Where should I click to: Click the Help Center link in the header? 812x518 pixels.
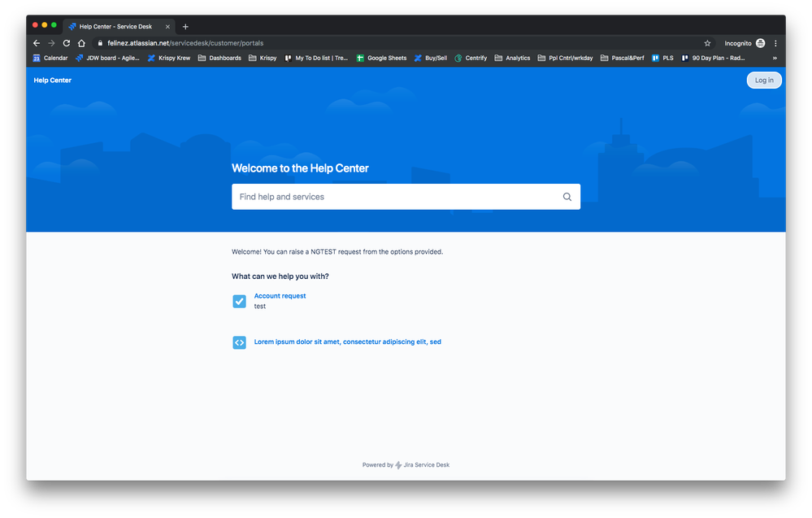point(52,80)
